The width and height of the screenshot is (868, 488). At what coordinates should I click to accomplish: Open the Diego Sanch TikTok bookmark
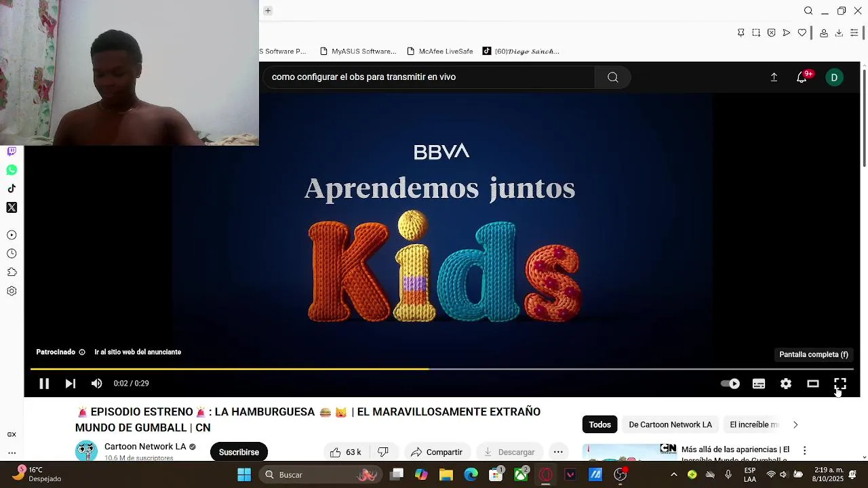[x=521, y=51]
